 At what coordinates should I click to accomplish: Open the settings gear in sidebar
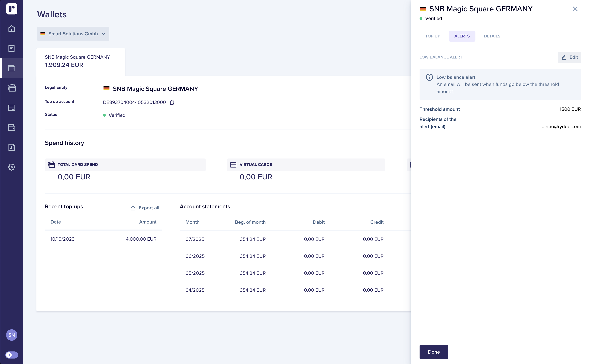(11, 167)
